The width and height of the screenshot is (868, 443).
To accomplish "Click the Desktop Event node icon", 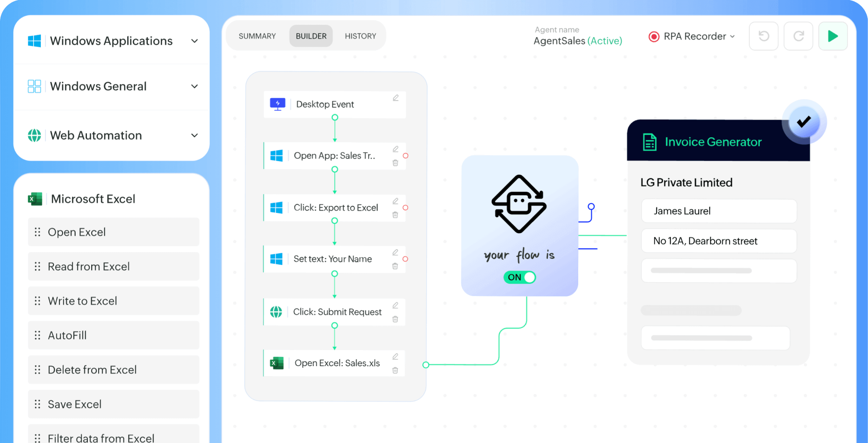I will [x=278, y=104].
